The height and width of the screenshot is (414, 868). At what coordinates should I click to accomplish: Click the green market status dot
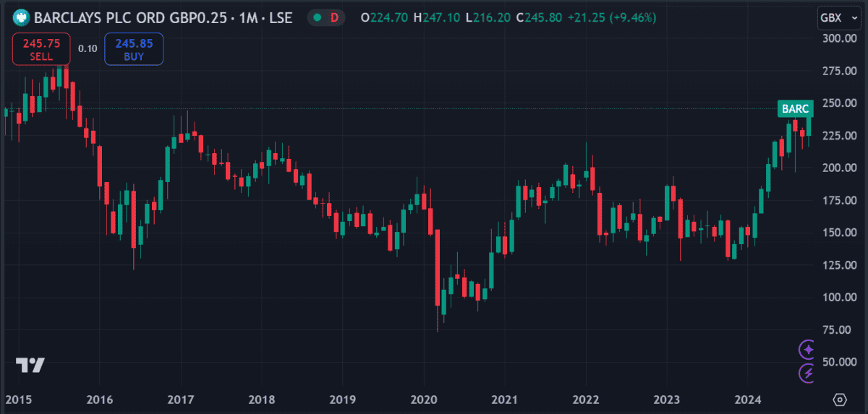coord(317,17)
